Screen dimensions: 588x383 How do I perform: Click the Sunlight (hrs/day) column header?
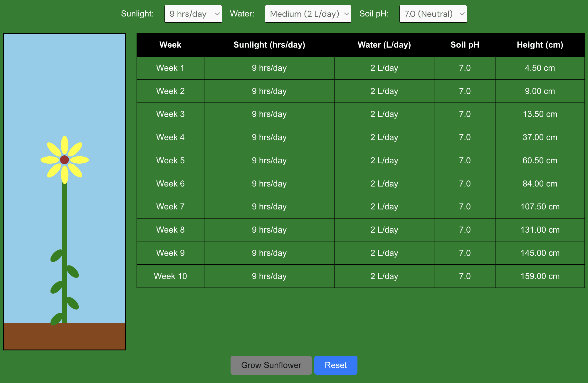coord(269,45)
